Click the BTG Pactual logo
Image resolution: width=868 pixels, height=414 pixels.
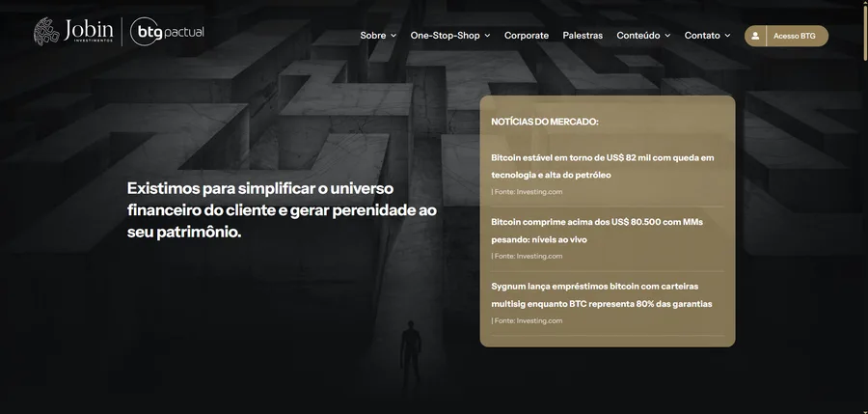167,32
